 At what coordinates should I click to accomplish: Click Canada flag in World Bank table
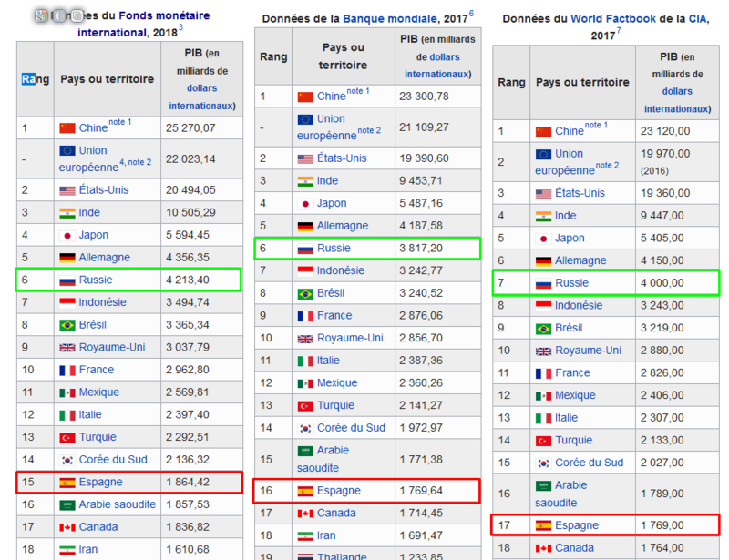[305, 514]
